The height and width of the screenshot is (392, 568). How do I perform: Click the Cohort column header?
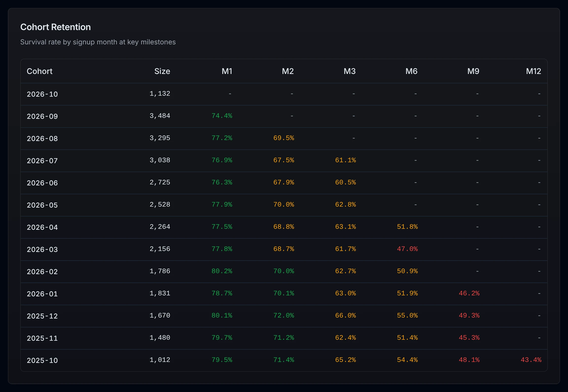tap(39, 71)
